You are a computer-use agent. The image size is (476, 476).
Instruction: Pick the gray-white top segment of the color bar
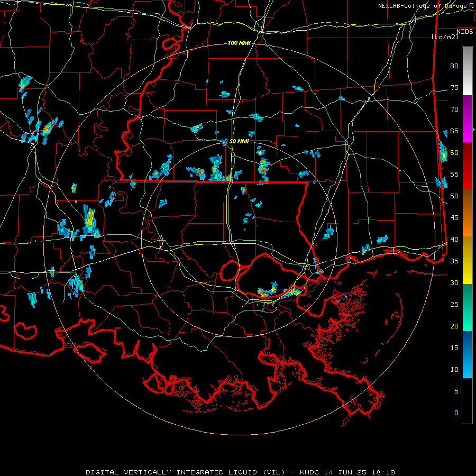coord(467,71)
